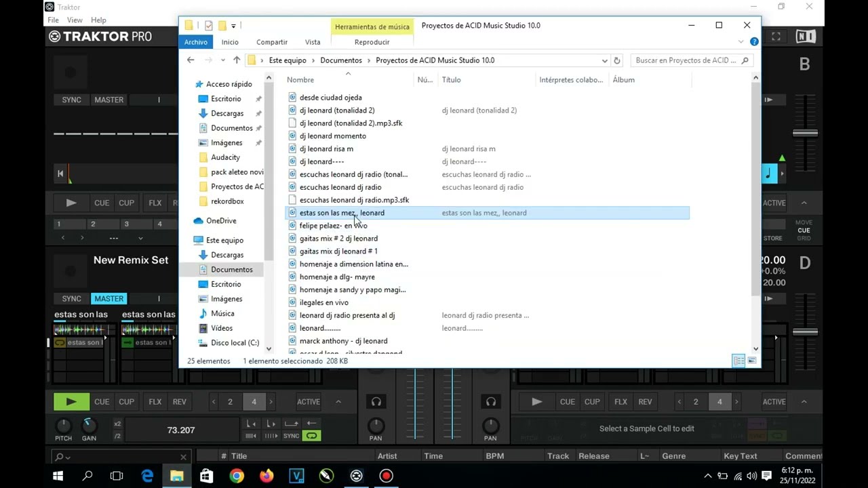The width and height of the screenshot is (868, 488).
Task: Click CUE on the lower-left deck
Action: (x=102, y=401)
